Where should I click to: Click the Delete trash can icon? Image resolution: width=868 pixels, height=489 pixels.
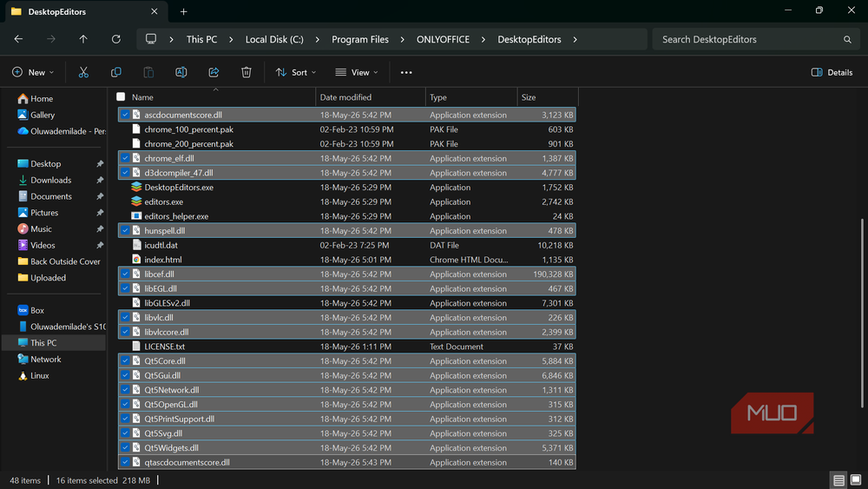tap(247, 72)
